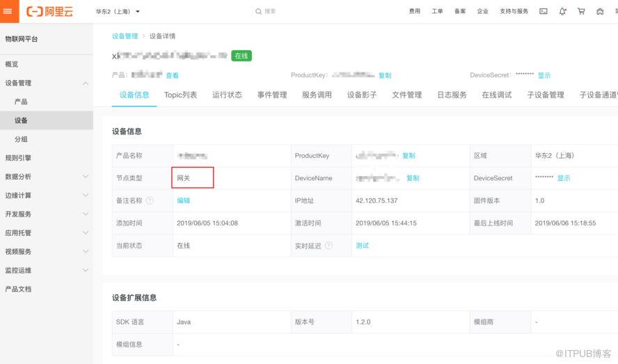Expand the 边缘计算 sidebar section

pyautogui.click(x=86, y=196)
